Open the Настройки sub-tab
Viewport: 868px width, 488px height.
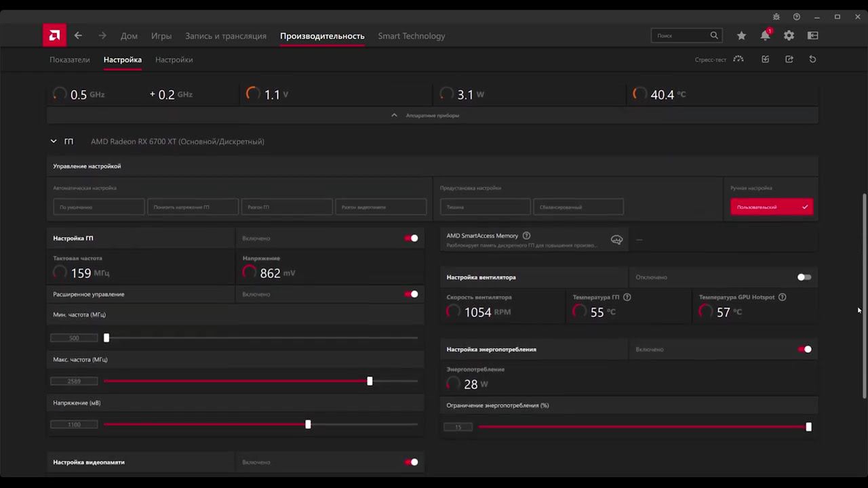point(174,60)
